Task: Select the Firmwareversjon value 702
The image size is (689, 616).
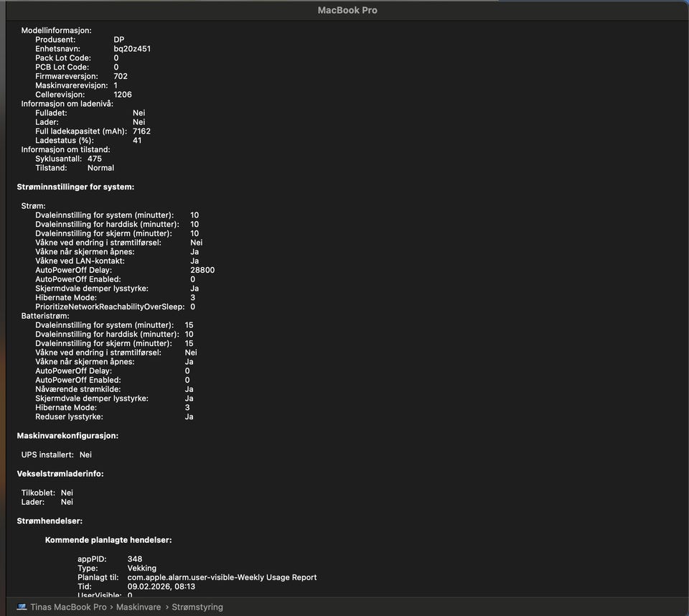Action: (121, 76)
